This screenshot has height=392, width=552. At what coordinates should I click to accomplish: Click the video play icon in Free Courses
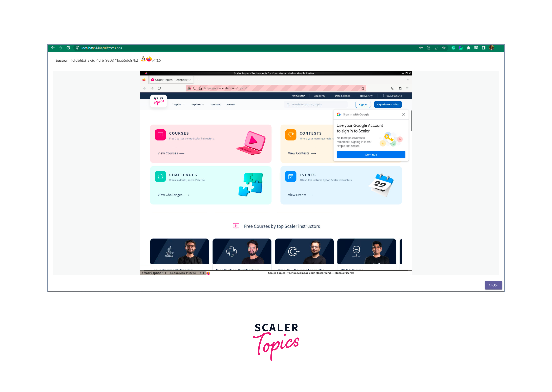pos(236,226)
